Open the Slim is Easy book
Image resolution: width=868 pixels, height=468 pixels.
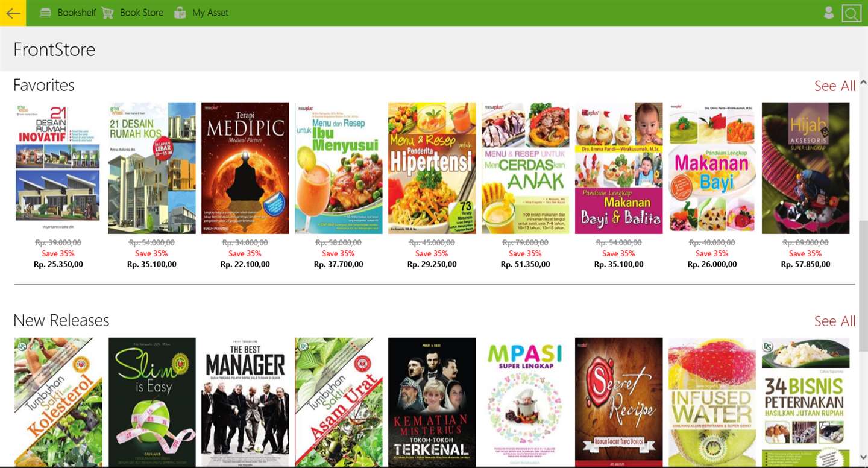coord(152,402)
